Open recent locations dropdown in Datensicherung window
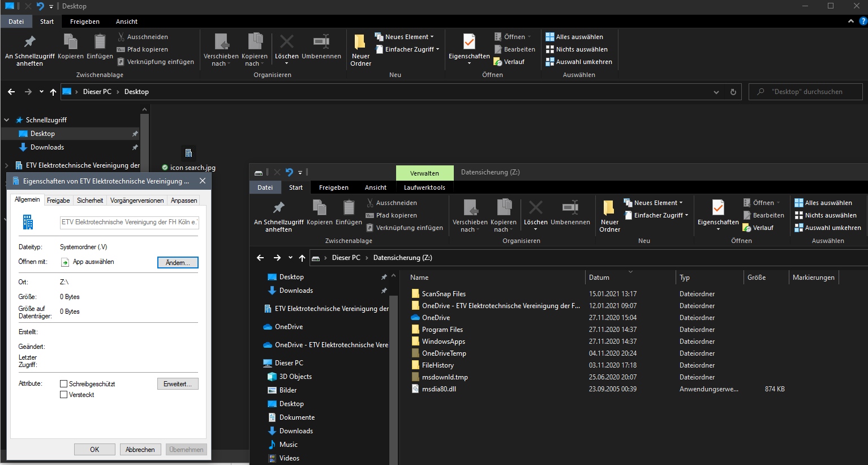Screen dimensions: 868x465 pyautogui.click(x=290, y=258)
